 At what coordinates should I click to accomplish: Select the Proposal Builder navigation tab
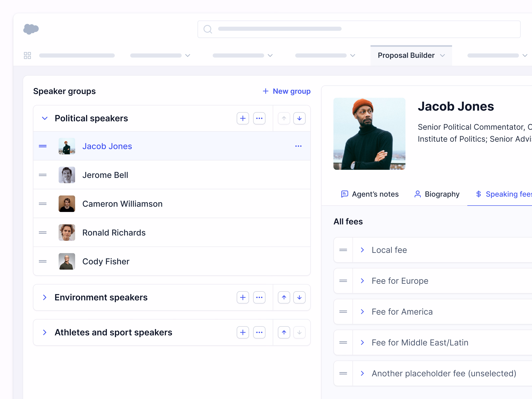411,56
